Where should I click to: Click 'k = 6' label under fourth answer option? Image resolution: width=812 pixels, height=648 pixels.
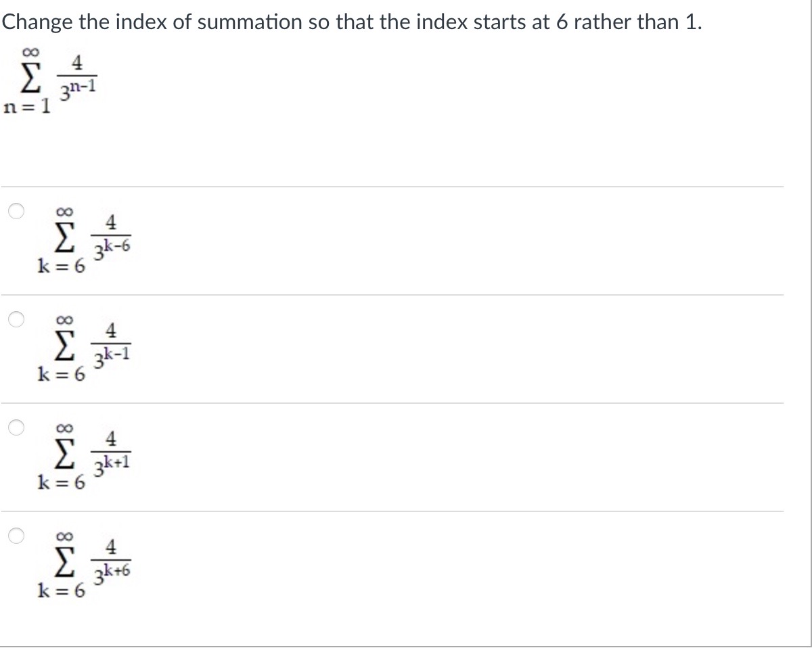(61, 591)
